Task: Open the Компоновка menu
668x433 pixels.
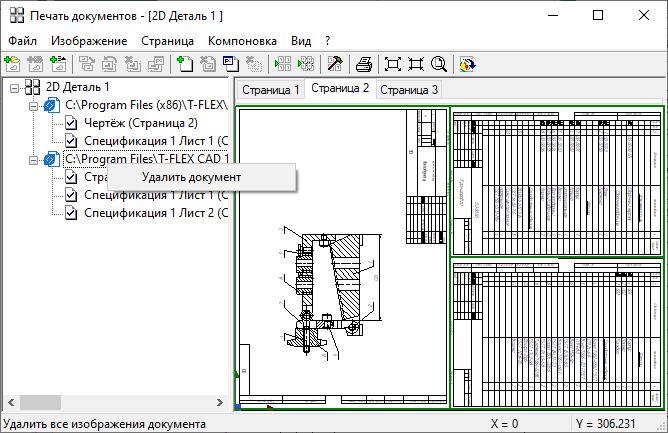Action: point(242,41)
